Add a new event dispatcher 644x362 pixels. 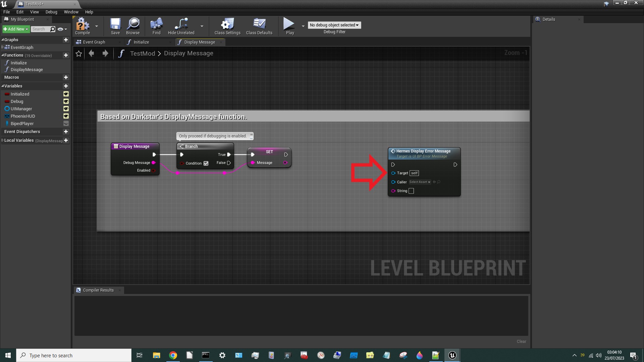pos(66,132)
